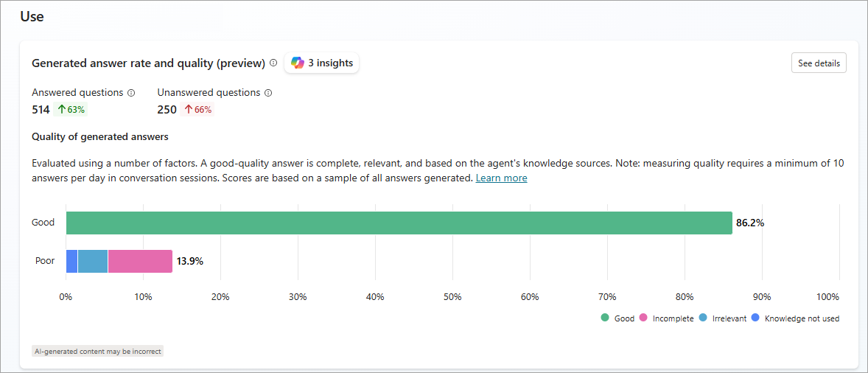Toggle the Good legend item

(617, 318)
